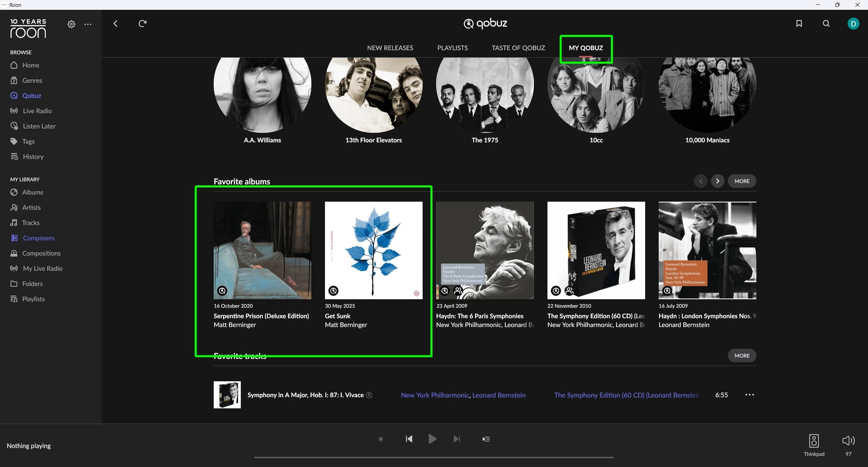
Task: Show next favorite albums page
Action: [717, 181]
